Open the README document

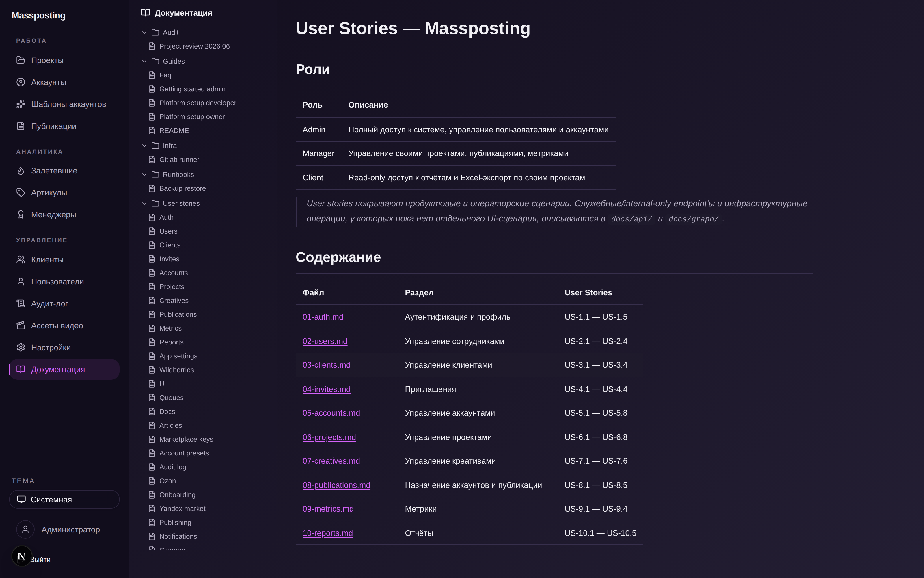(174, 131)
